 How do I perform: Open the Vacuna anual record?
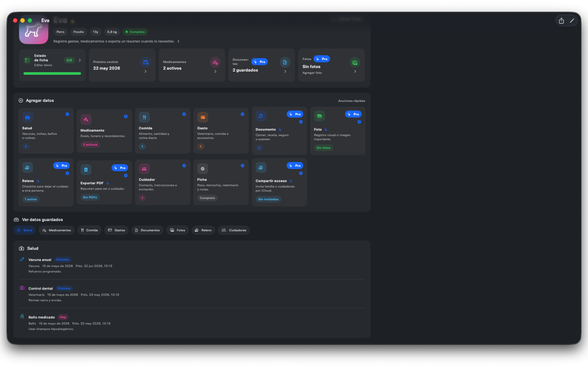(192, 265)
